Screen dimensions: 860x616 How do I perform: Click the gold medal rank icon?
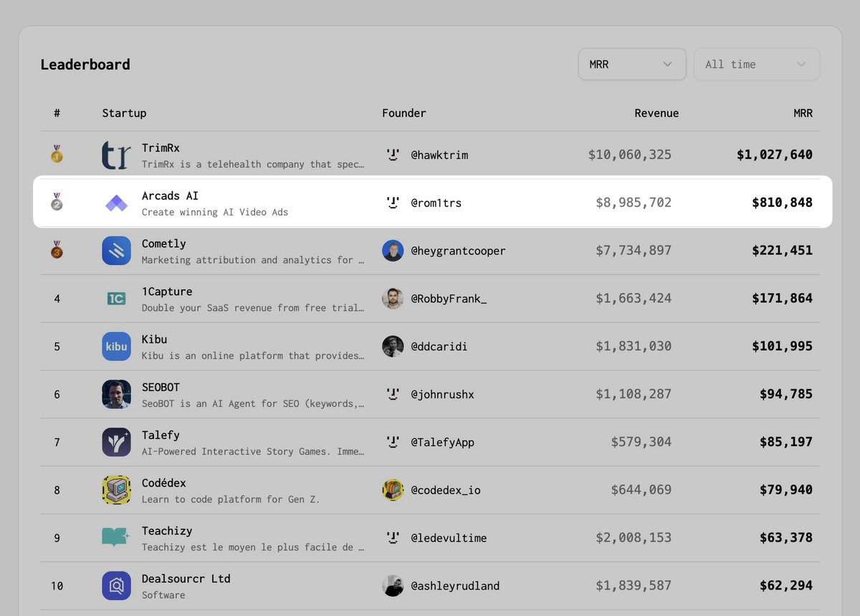pyautogui.click(x=57, y=153)
